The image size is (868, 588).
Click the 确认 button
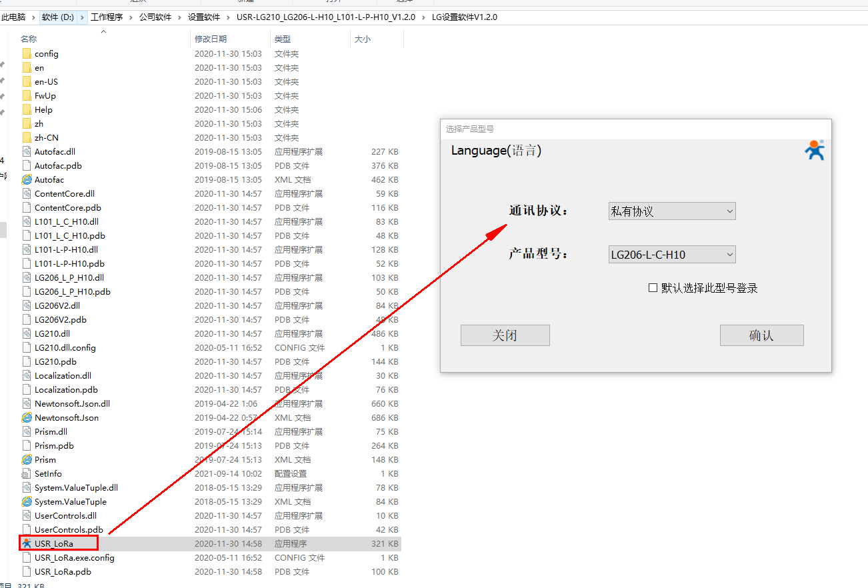click(761, 335)
